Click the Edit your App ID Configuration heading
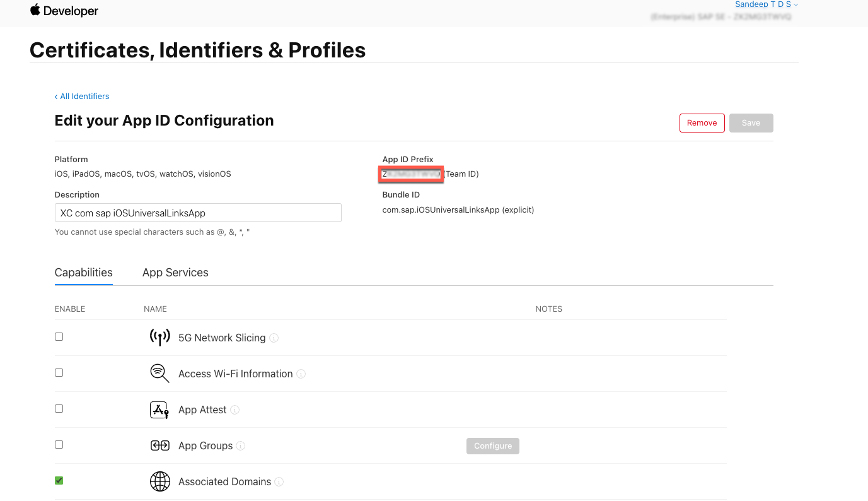 165,121
